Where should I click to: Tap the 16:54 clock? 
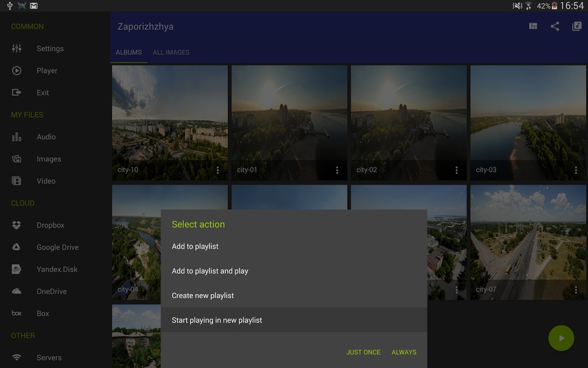click(572, 6)
